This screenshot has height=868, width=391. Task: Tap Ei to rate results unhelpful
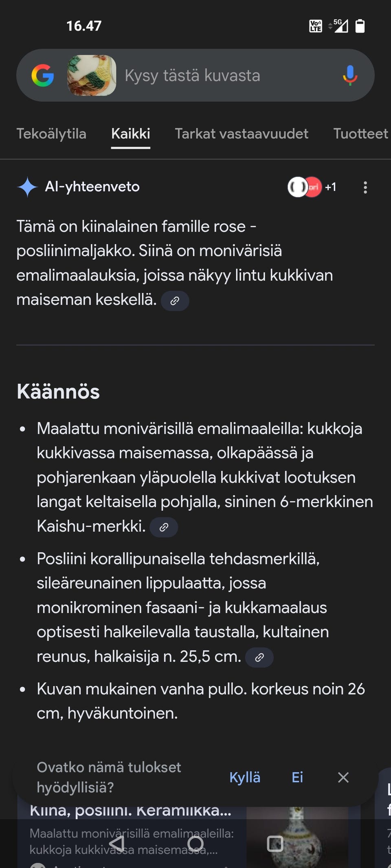(297, 777)
